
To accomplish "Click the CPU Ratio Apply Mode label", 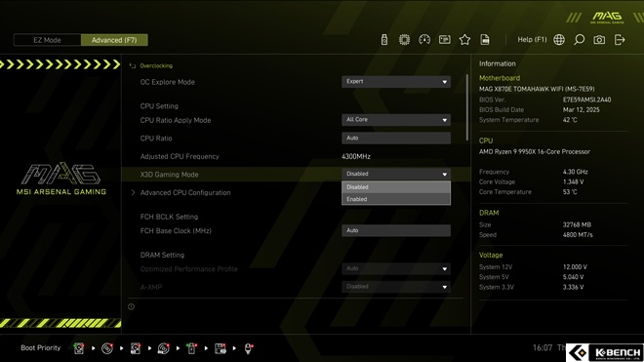I will 176,120.
